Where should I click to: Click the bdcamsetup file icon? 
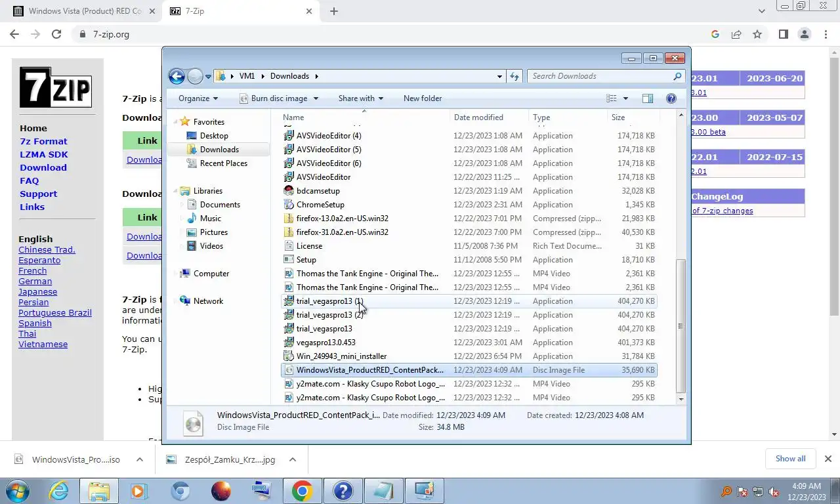tap(289, 191)
